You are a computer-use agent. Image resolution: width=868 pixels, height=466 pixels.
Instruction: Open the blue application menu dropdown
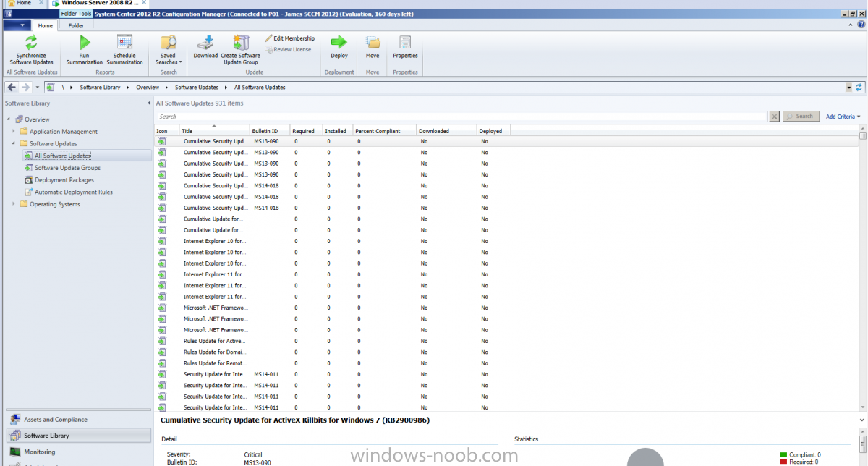click(17, 25)
